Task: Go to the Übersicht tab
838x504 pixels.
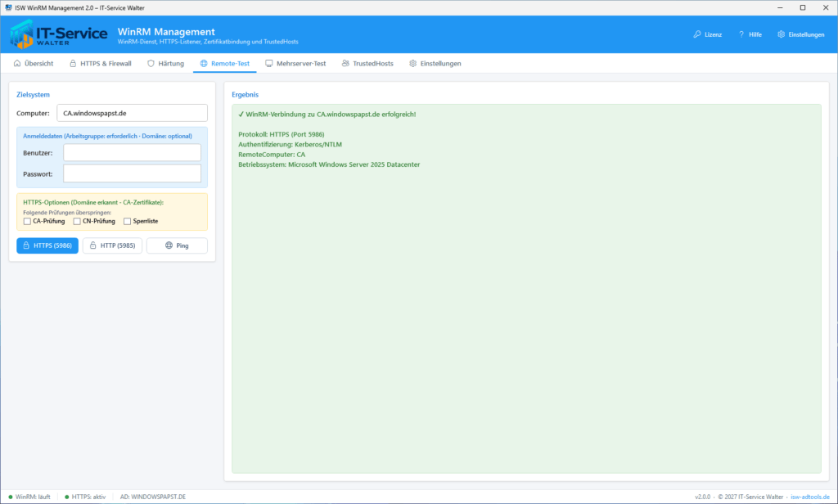Action: tap(34, 63)
